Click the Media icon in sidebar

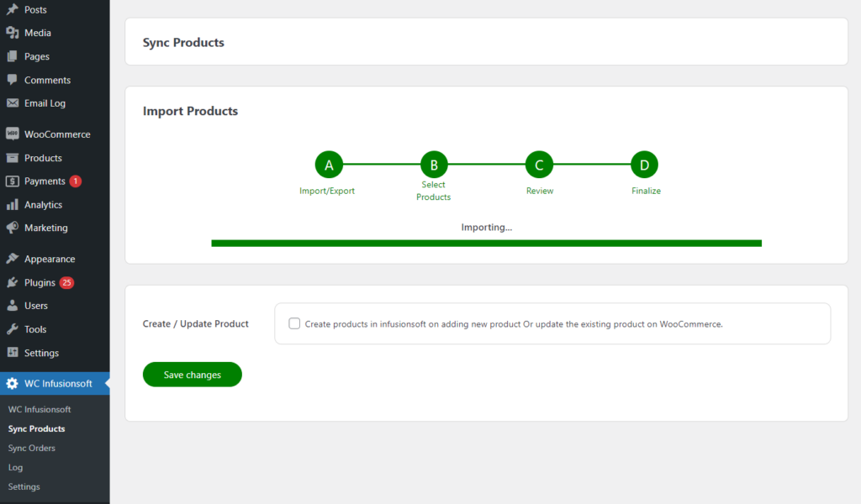click(12, 33)
